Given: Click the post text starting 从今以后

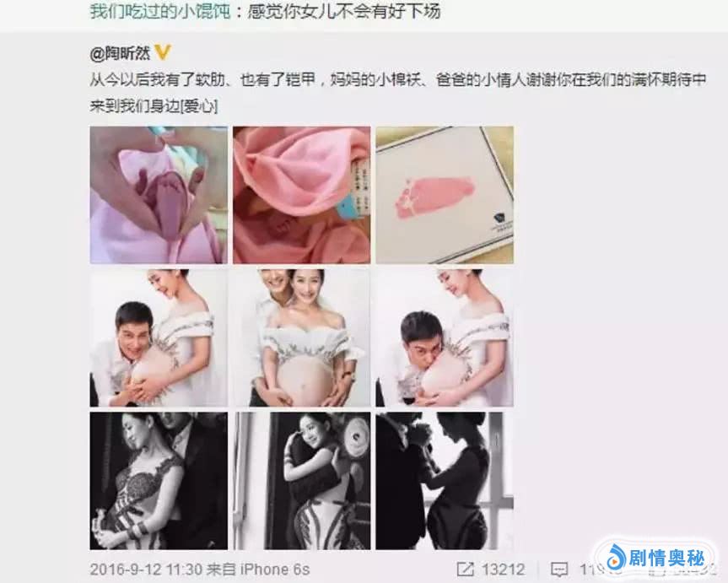Looking at the screenshot, I should point(398,93).
